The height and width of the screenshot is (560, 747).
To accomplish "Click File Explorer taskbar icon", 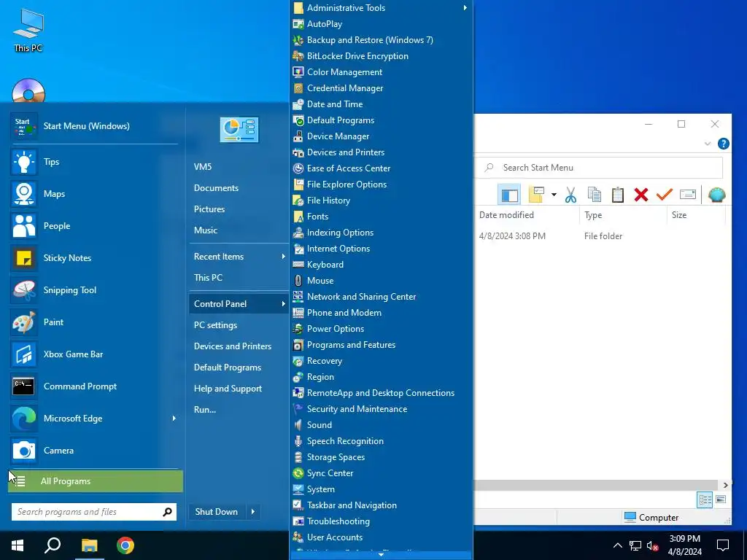I will pyautogui.click(x=90, y=545).
